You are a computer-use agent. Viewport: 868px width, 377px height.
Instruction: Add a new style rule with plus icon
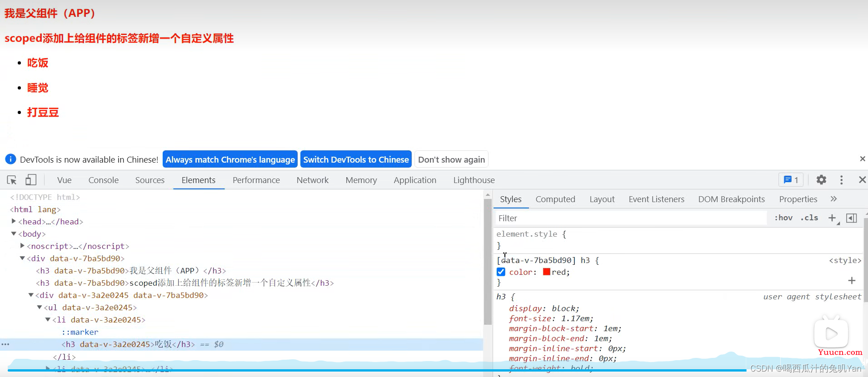[832, 218]
